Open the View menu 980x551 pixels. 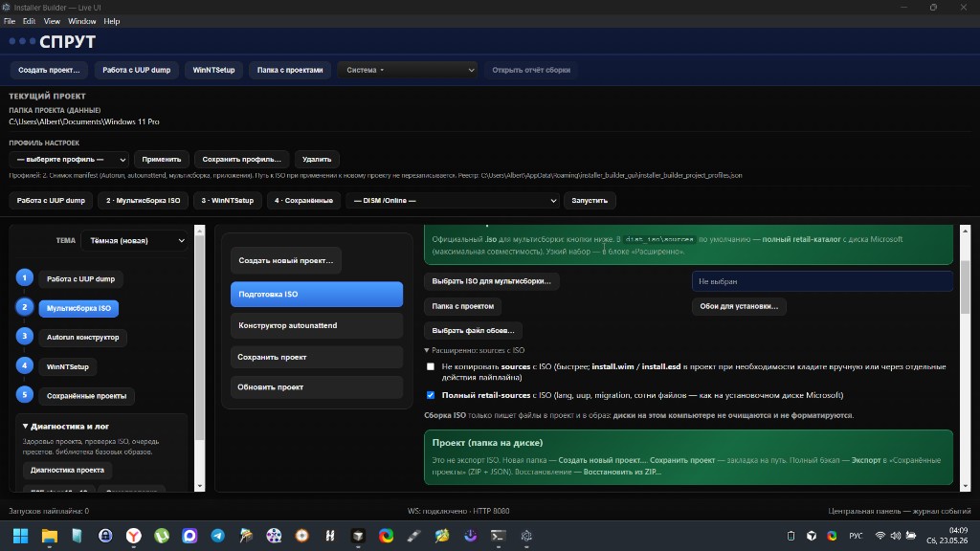52,21
